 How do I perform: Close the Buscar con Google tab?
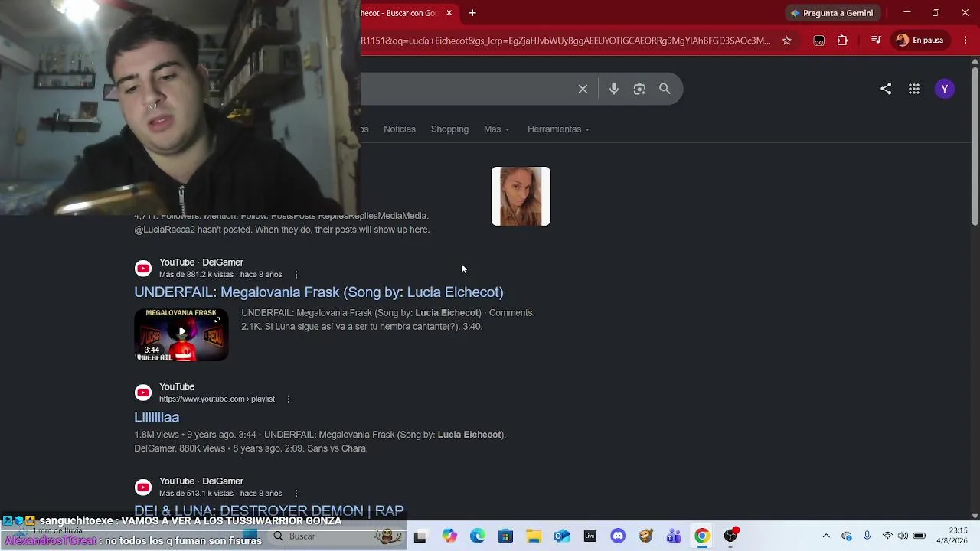(449, 13)
